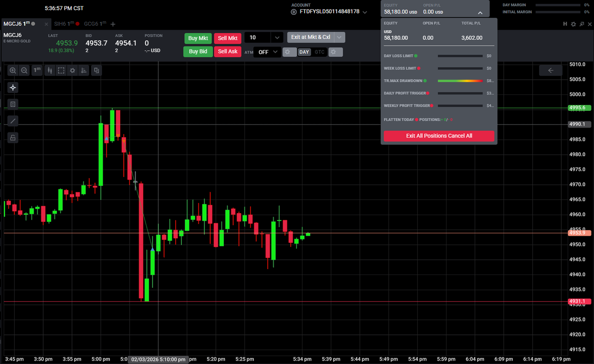Change the candlestick chart style
This screenshot has width=594, height=364.
click(x=49, y=71)
